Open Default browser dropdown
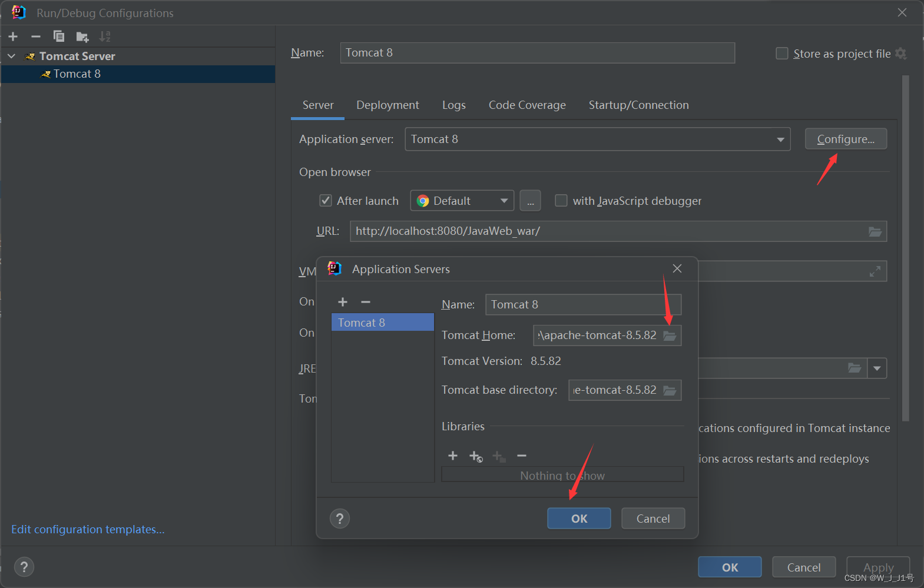This screenshot has width=924, height=588. (x=462, y=201)
